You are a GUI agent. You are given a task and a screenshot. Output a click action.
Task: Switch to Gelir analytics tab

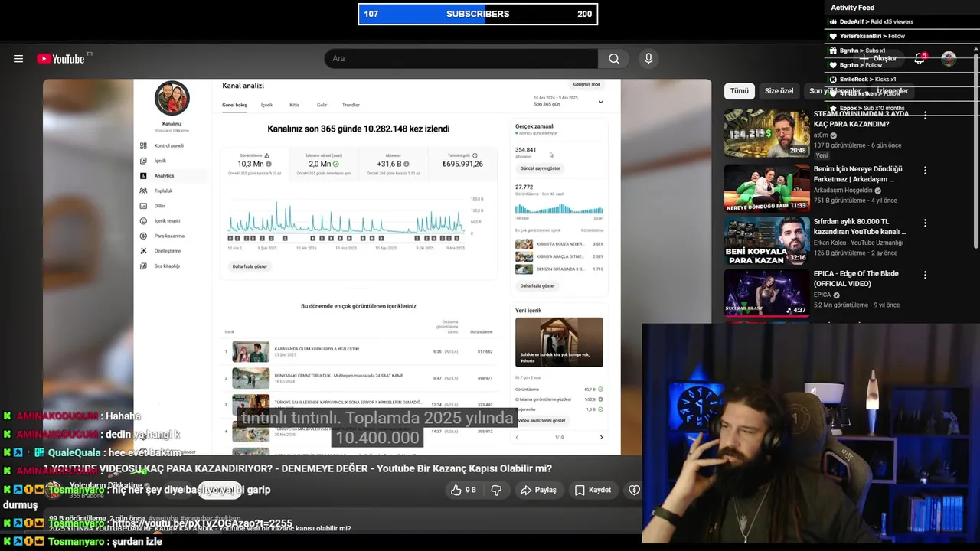(322, 105)
